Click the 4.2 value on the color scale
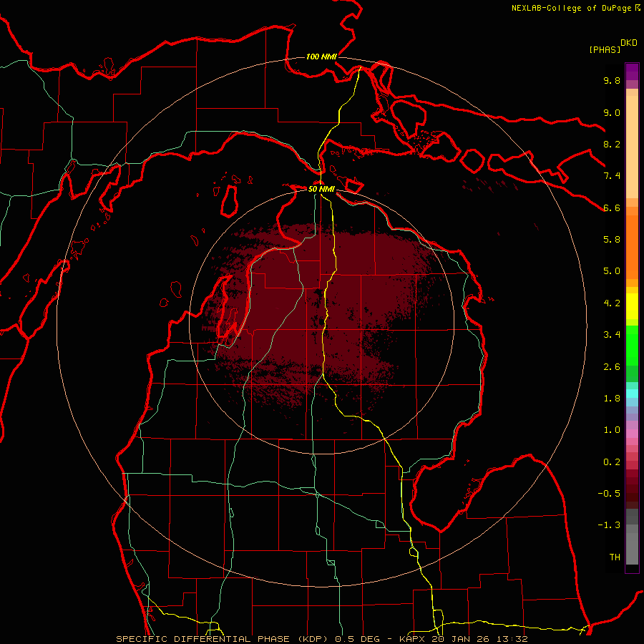 (612, 303)
